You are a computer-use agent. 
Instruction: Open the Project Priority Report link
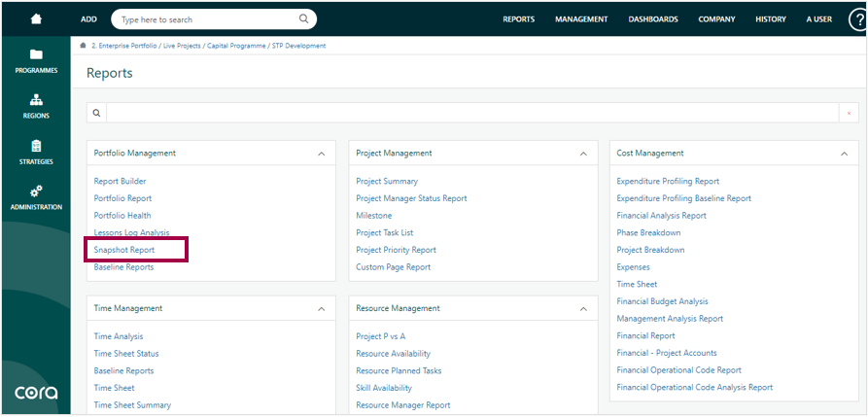pyautogui.click(x=396, y=250)
